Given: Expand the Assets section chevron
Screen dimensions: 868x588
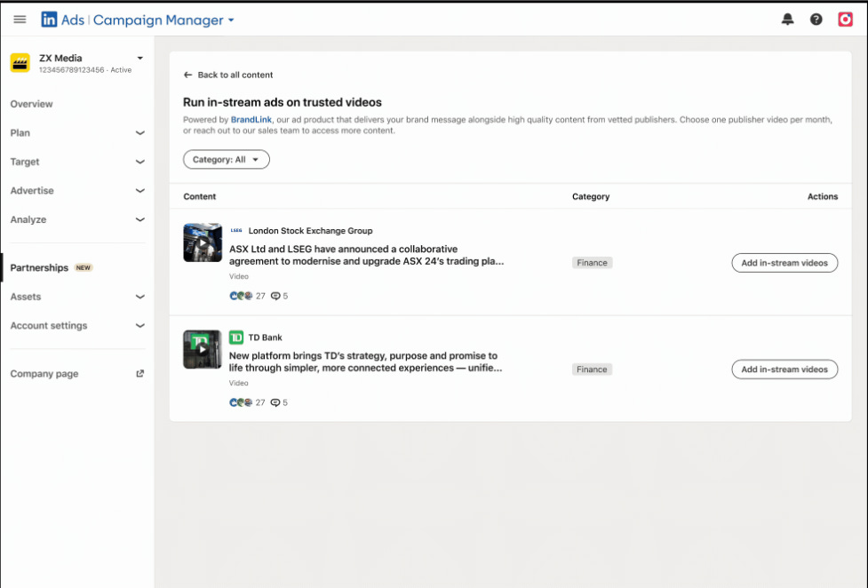Looking at the screenshot, I should (x=140, y=297).
